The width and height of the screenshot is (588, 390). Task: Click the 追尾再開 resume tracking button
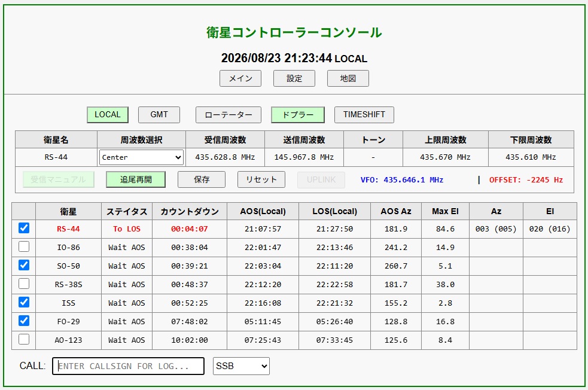coord(136,179)
